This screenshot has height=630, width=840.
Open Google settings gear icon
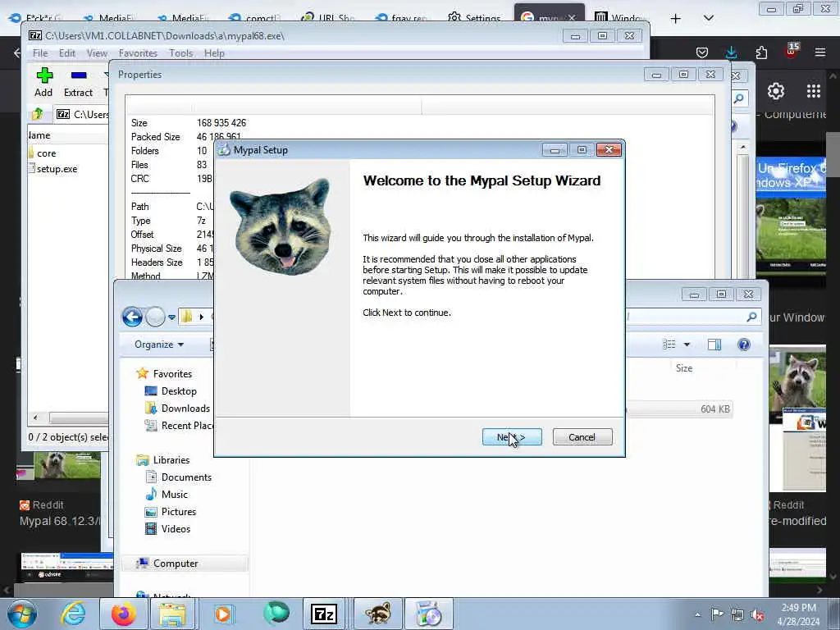776,91
